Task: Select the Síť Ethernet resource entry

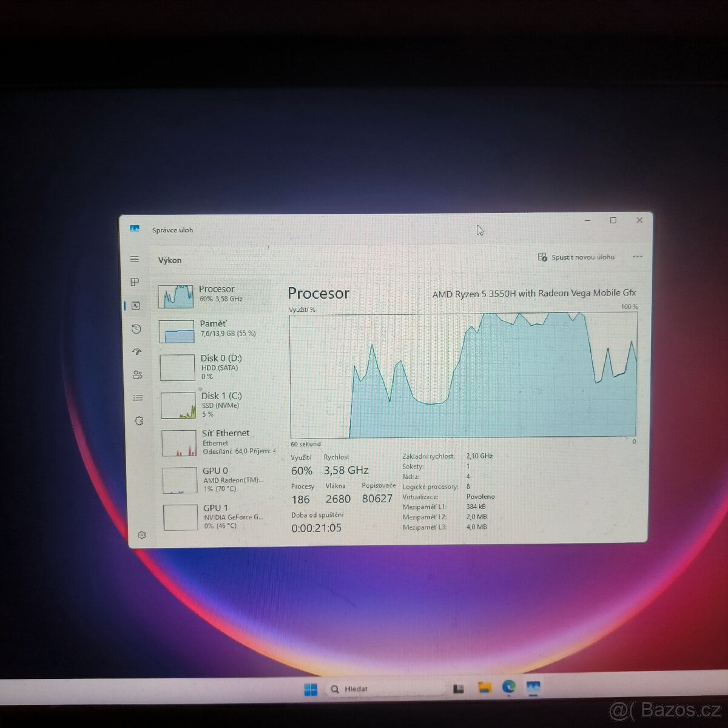Action: click(218, 442)
